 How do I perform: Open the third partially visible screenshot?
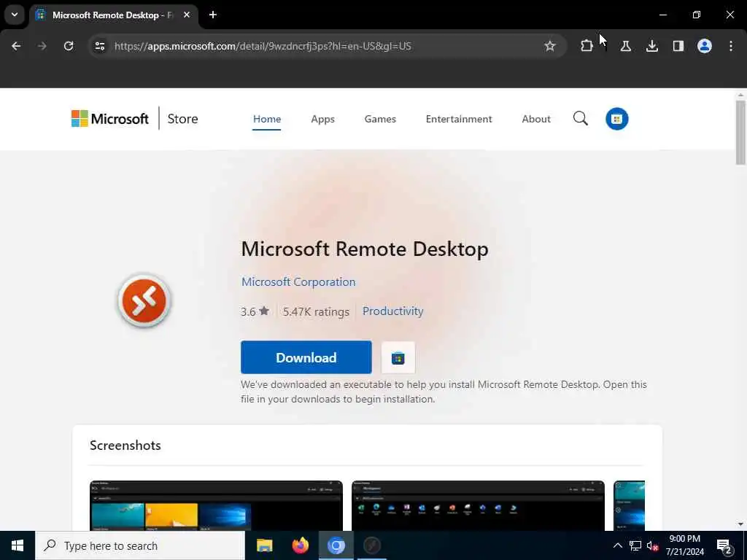click(629, 506)
